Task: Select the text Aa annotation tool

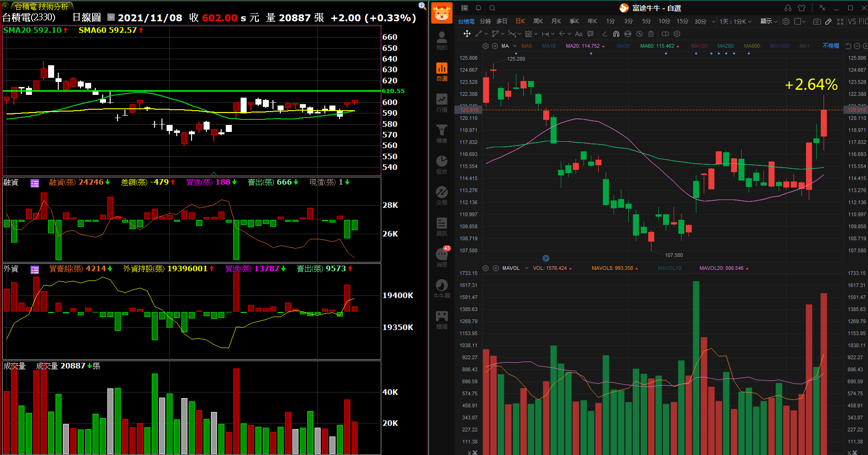Action: (579, 34)
